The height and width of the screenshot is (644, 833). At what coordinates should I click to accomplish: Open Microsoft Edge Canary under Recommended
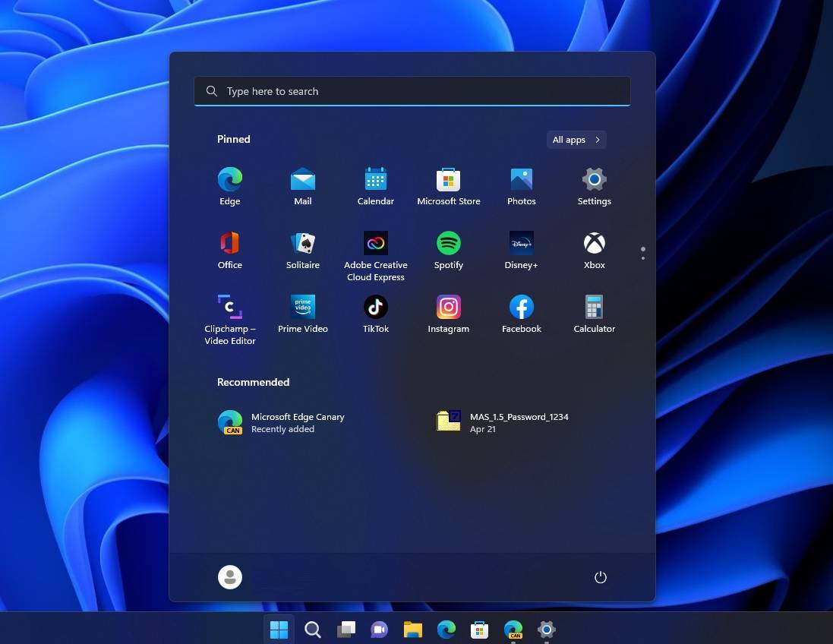[298, 422]
